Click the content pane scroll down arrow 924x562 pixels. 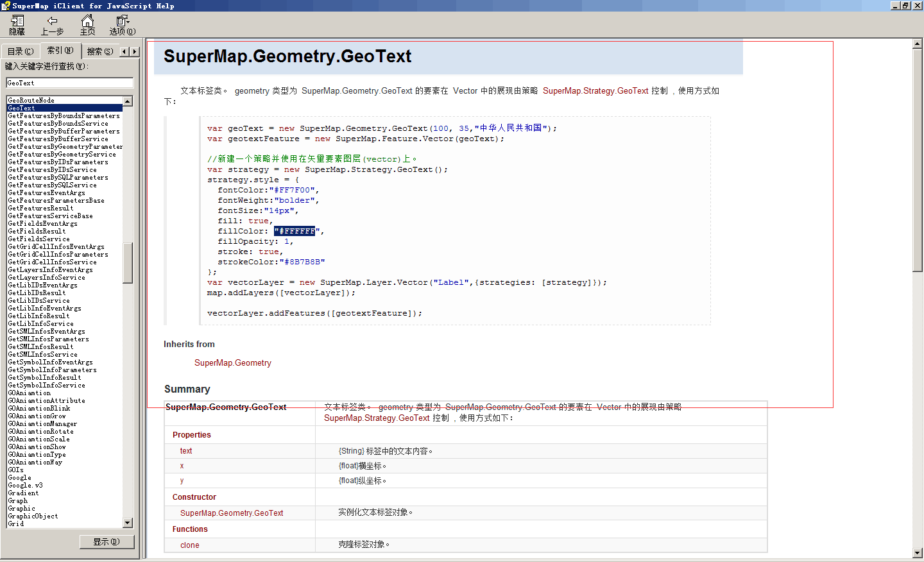click(917, 552)
